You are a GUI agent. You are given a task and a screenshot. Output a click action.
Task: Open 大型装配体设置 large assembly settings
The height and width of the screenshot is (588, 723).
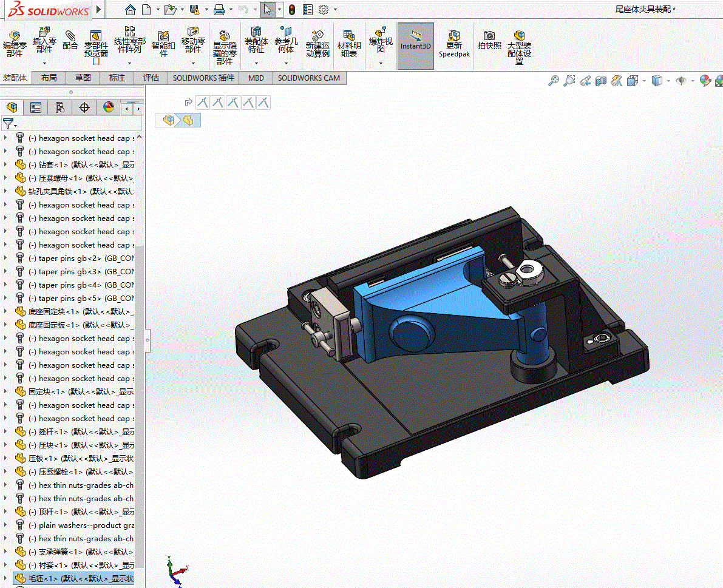coord(519,48)
